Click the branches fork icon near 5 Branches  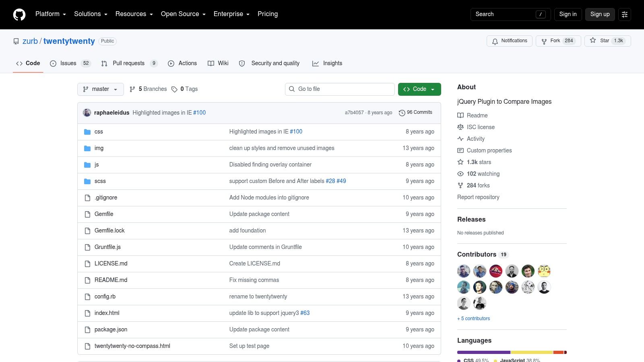[132, 89]
